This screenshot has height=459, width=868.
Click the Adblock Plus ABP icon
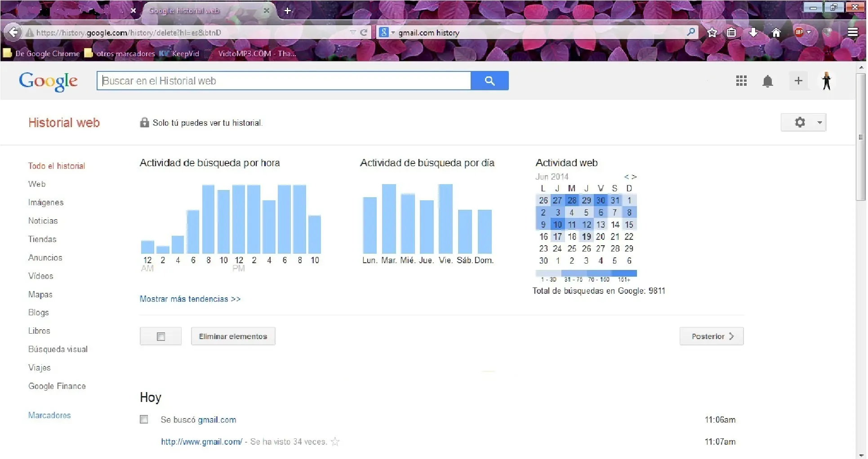(799, 32)
